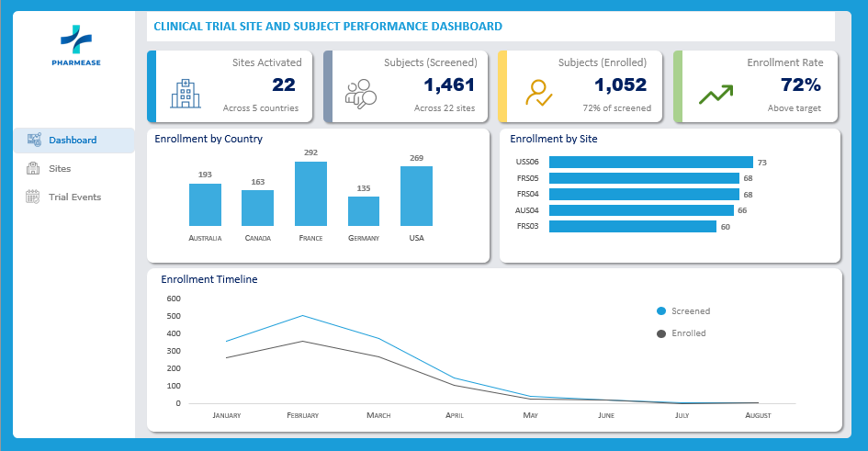
Task: Click the Sites building icon in sidebar
Action: point(34,169)
